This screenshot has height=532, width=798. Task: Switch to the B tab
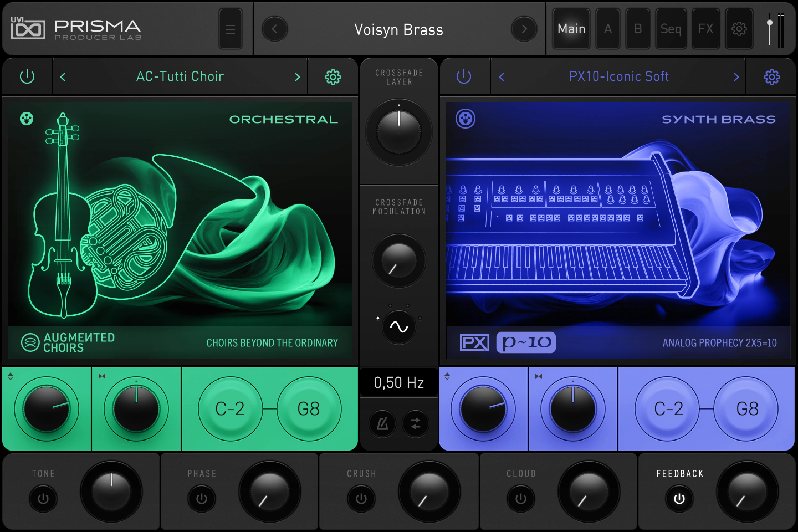tap(638, 29)
